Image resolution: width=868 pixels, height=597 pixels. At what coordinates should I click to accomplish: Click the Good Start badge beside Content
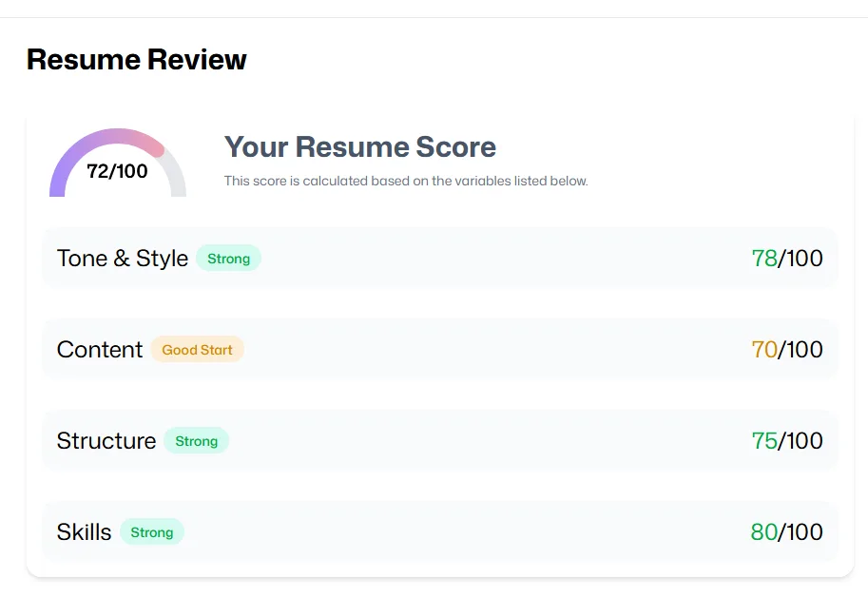tap(197, 350)
